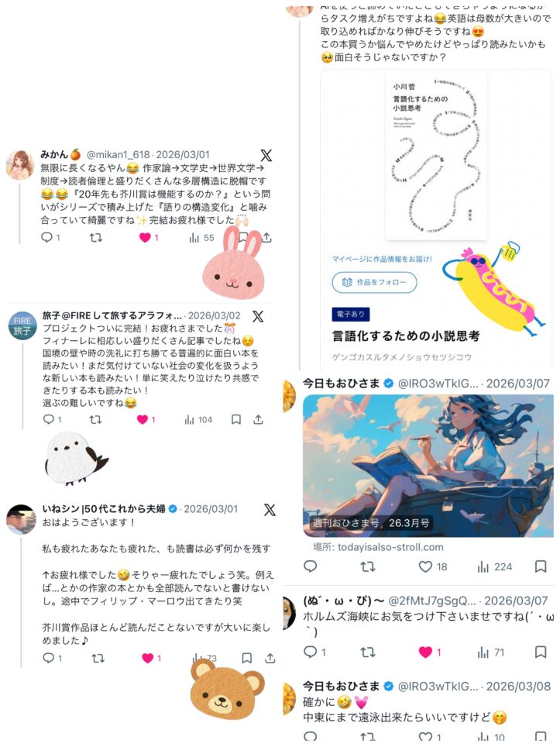The image size is (560, 747).
Task: Open いねシン profile avatar
Action: click(x=21, y=519)
